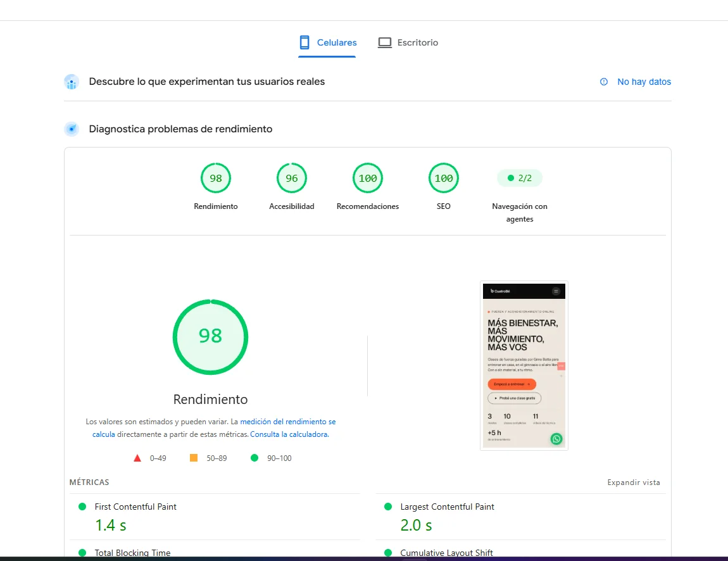Click the MÉTRICAS section heading

(89, 482)
